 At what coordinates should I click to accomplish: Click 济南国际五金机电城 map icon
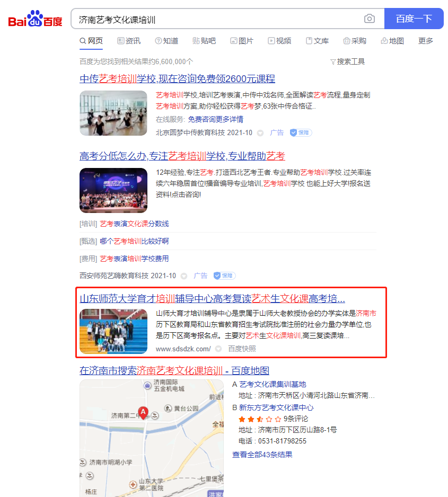pos(147,385)
